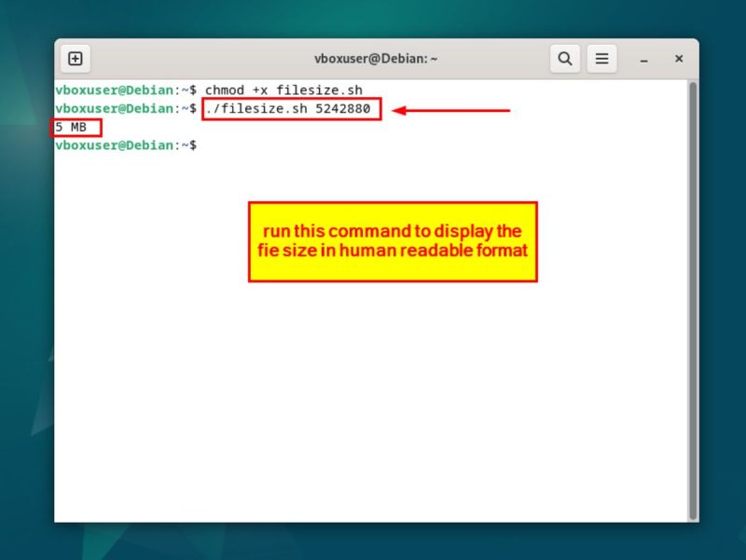Viewport: 746px width, 560px height.
Task: Click the yellow instruction annotation box
Action: 392,241
